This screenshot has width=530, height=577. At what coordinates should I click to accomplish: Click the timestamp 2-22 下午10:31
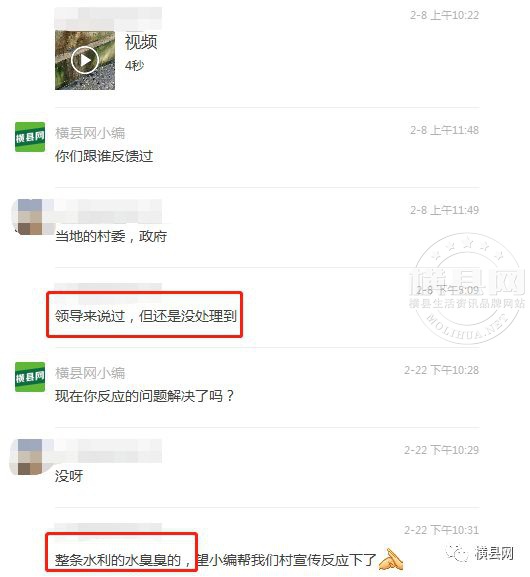442,530
